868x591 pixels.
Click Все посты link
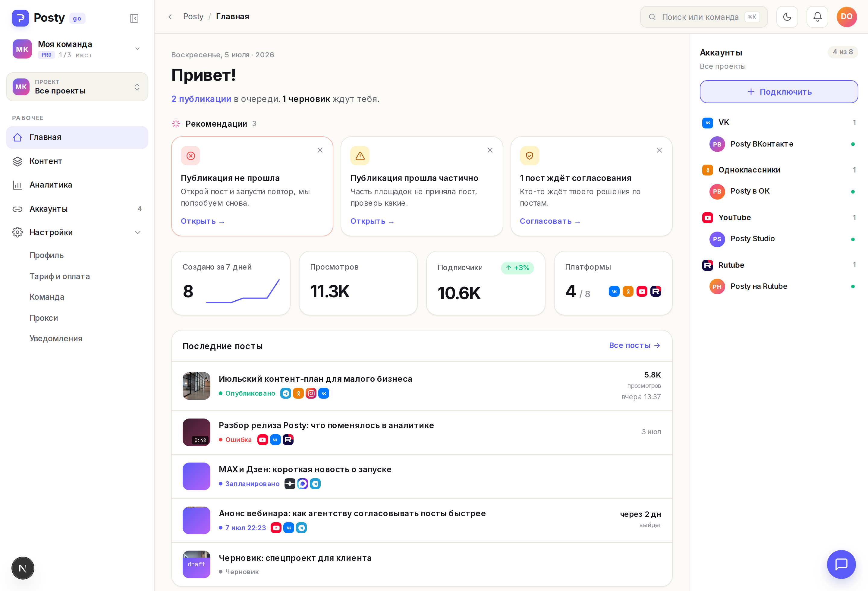point(634,346)
